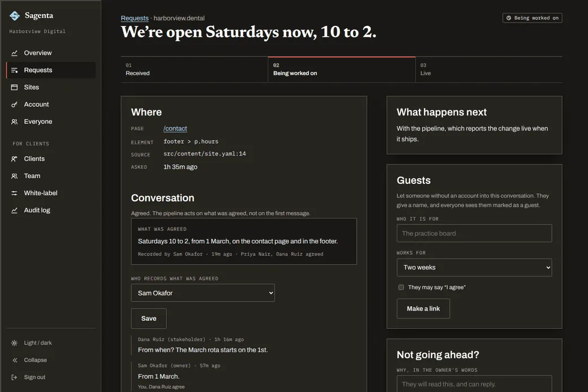Click the Audit log chart icon
This screenshot has width=588, height=392.
pyautogui.click(x=14, y=210)
